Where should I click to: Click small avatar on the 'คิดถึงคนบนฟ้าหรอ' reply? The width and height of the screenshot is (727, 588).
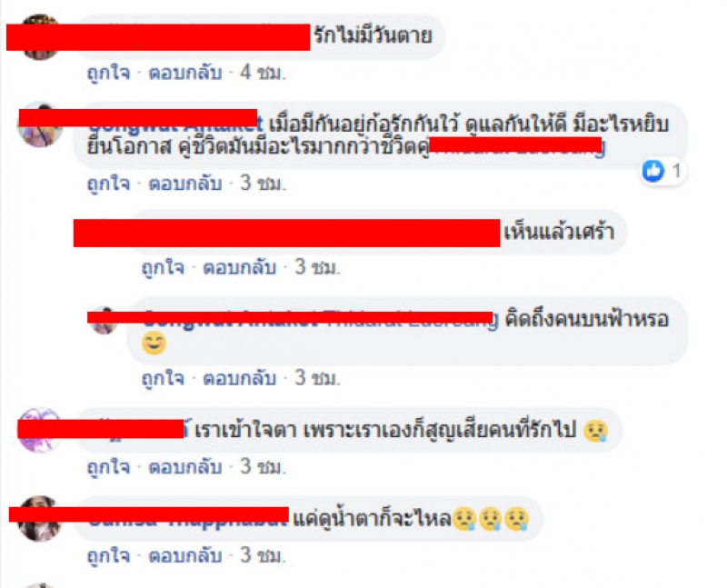point(104,321)
